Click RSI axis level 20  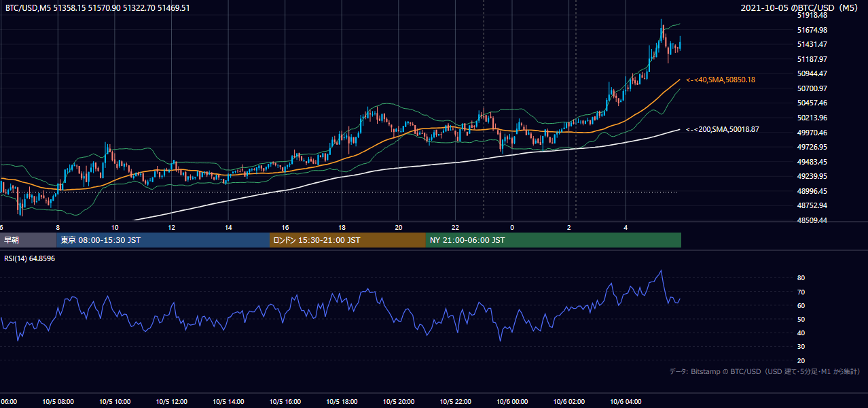[x=801, y=360]
